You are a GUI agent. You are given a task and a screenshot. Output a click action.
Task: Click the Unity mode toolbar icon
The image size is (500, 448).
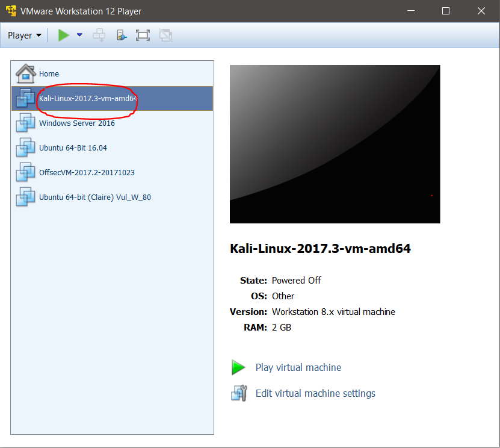pos(166,35)
